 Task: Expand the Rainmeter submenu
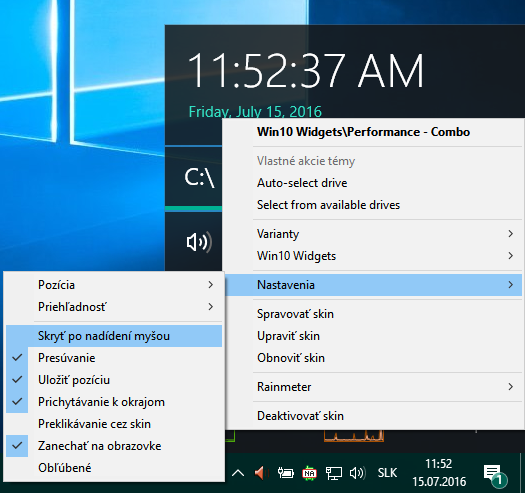click(373, 387)
